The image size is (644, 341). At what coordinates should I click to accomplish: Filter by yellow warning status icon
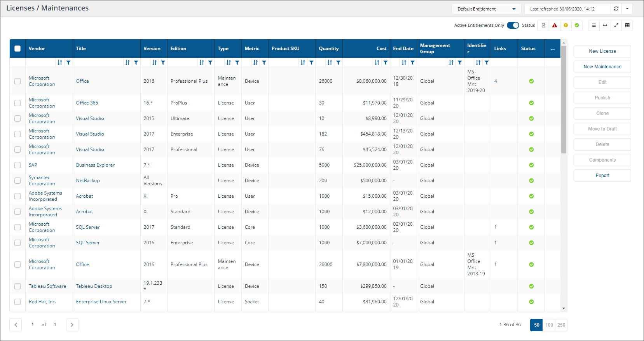(x=566, y=26)
